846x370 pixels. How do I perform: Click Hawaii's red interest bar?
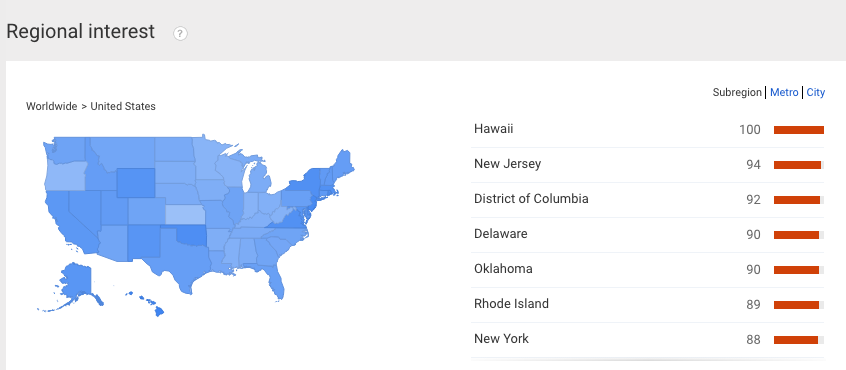(x=799, y=129)
